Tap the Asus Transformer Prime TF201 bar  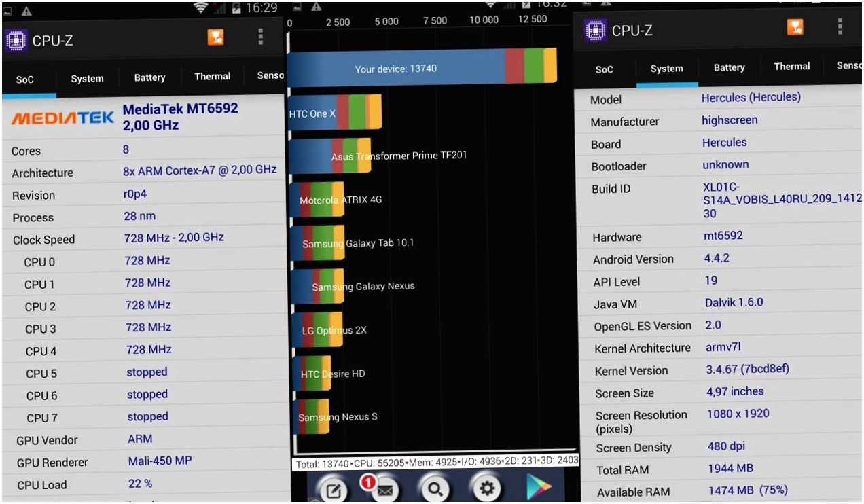coord(329,157)
